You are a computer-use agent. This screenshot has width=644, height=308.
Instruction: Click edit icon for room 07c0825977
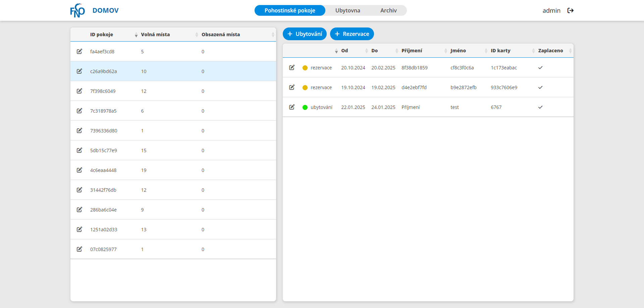point(79,249)
